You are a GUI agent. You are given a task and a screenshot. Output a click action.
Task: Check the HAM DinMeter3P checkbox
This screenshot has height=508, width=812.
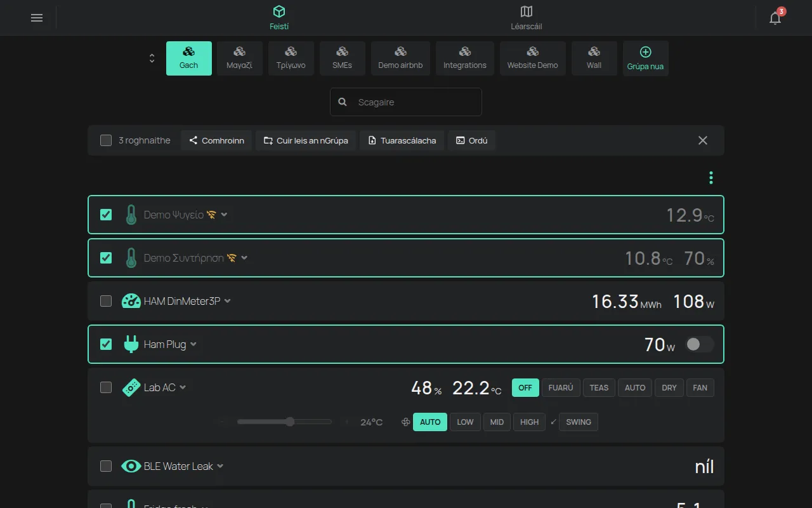pyautogui.click(x=106, y=301)
